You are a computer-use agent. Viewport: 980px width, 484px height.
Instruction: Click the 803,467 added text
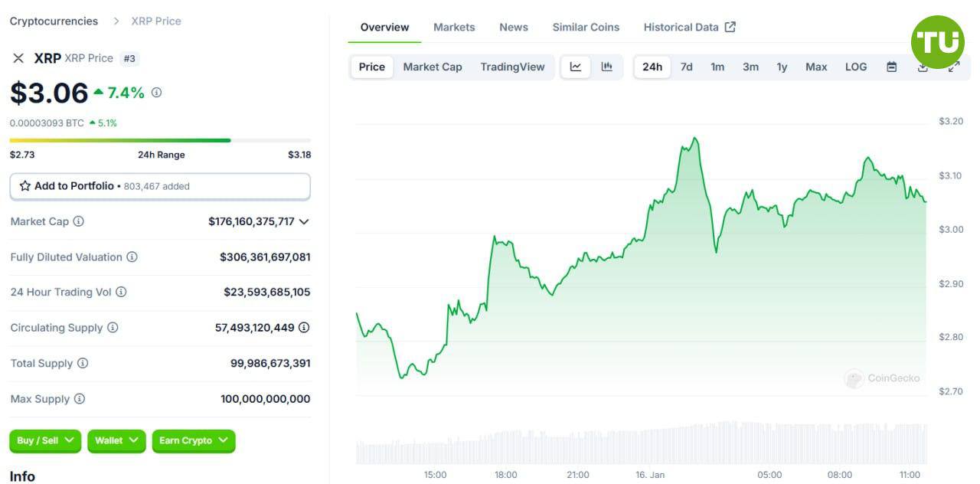[156, 186]
